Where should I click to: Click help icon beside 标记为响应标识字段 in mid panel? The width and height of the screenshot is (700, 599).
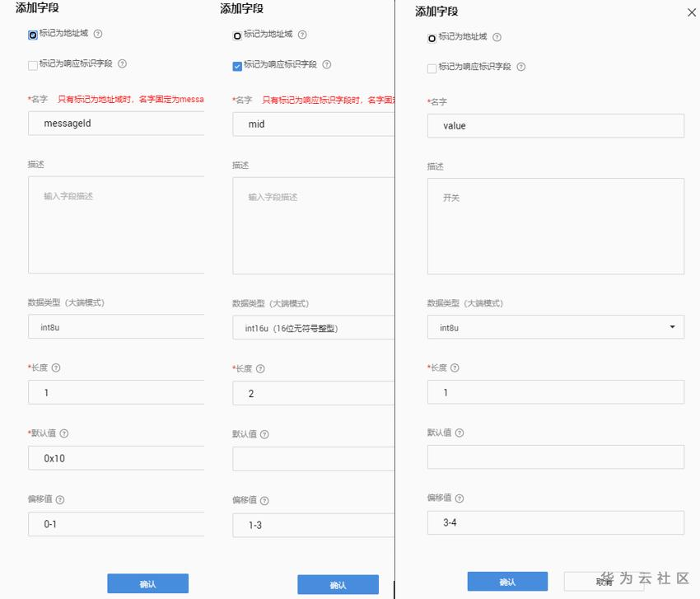[x=327, y=64]
